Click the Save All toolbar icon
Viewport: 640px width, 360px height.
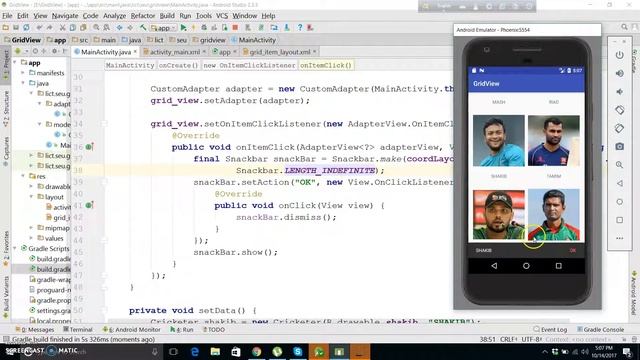(16, 28)
